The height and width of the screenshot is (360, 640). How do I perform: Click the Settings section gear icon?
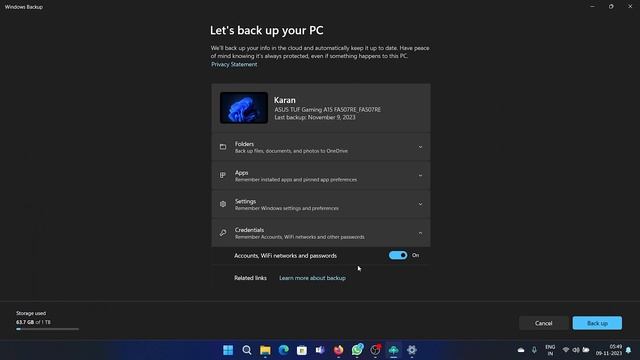coord(223,204)
